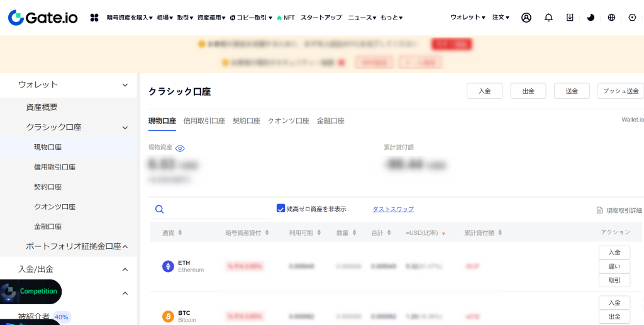
Task: Open the ダストスワップ link
Action: pos(393,209)
